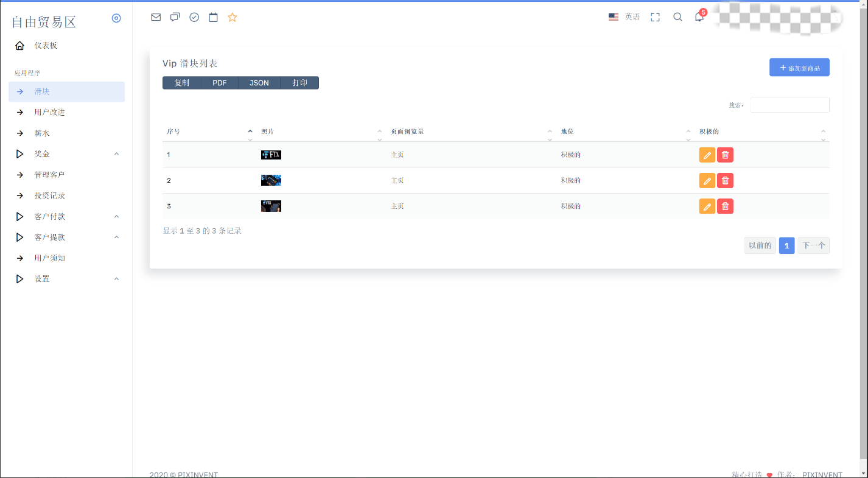Toggle the sidebar collapse circle icon
The height and width of the screenshot is (478, 868).
pyautogui.click(x=116, y=18)
